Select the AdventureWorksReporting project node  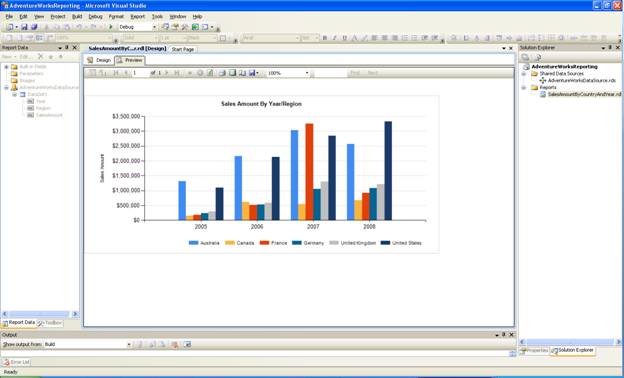point(564,66)
